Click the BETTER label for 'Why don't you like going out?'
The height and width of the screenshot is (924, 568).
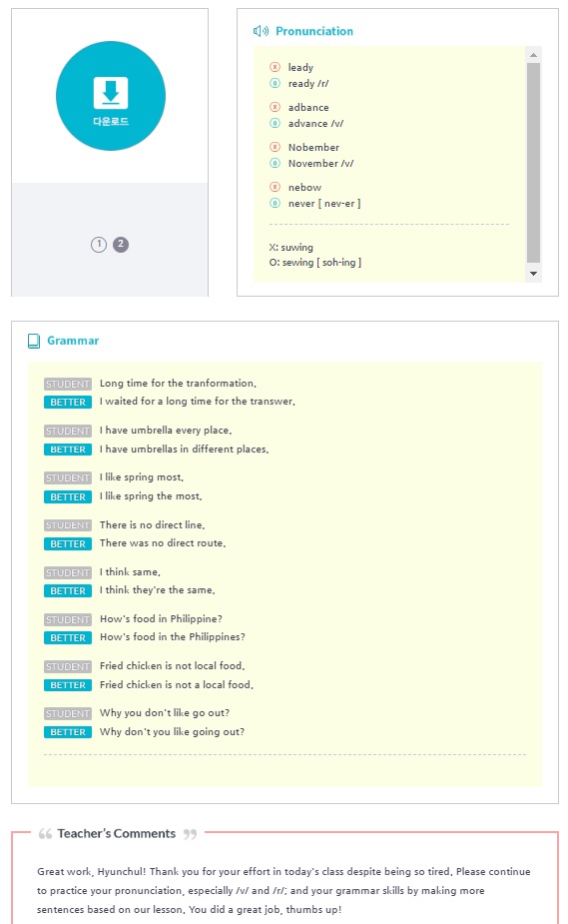coord(68,732)
